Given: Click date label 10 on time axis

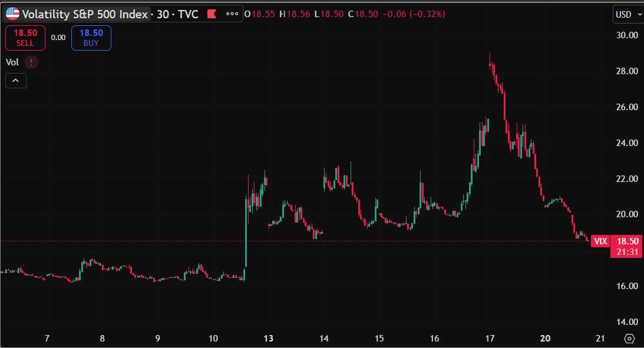Looking at the screenshot, I should coord(213,339).
